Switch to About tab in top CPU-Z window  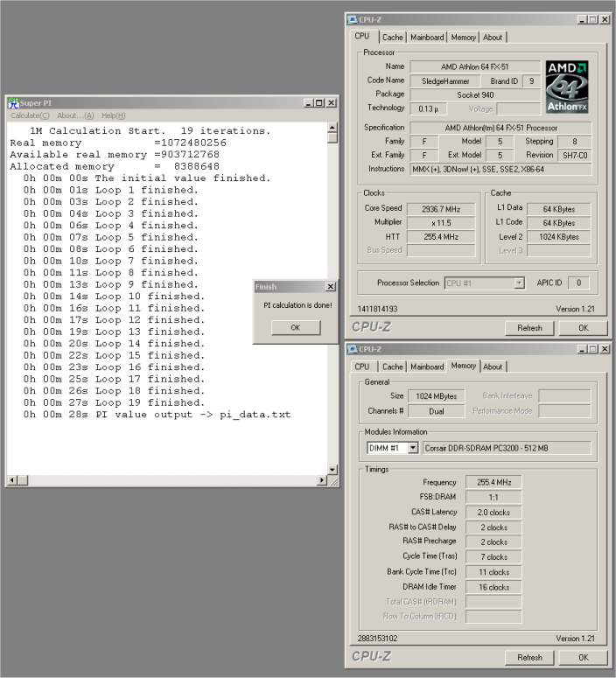coord(493,38)
